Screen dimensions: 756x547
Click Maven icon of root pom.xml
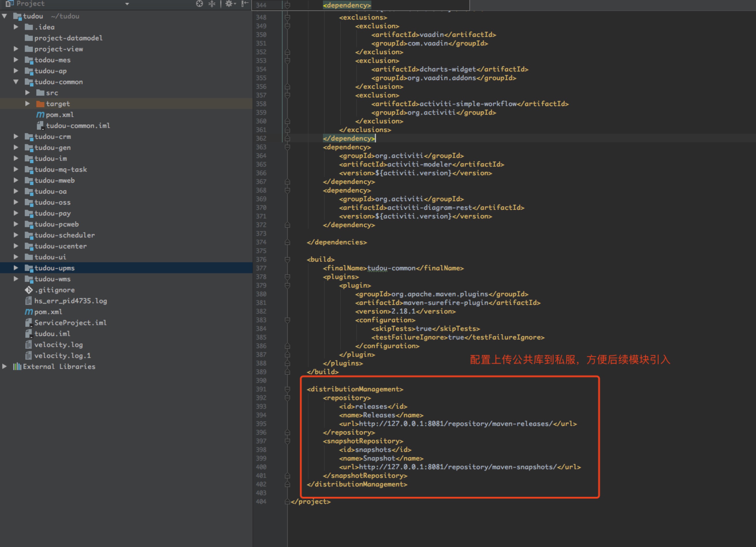click(x=29, y=312)
